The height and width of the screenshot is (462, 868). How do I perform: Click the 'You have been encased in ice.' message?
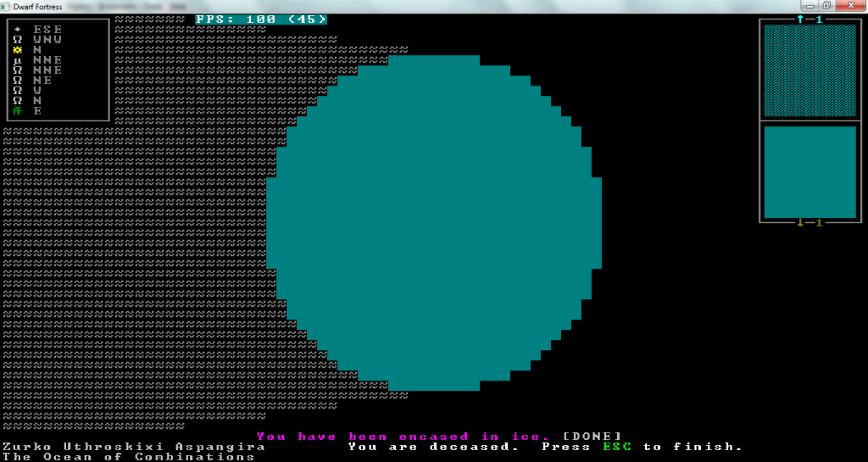403,437
